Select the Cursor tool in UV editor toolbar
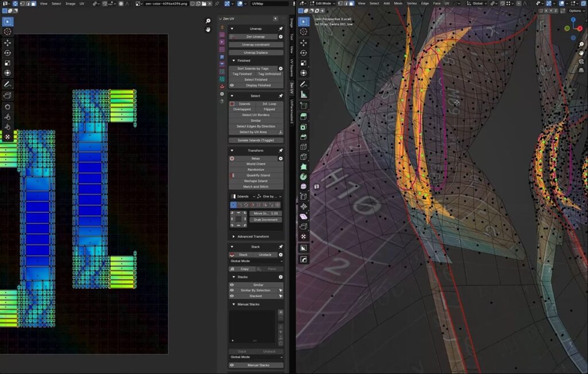The image size is (588, 374). pos(7,32)
